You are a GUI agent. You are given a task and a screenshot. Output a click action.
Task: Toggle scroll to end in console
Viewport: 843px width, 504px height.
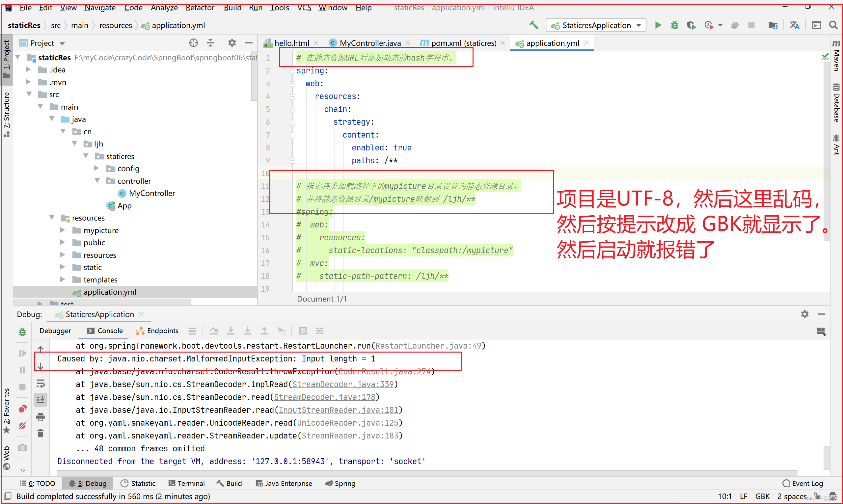(41, 400)
